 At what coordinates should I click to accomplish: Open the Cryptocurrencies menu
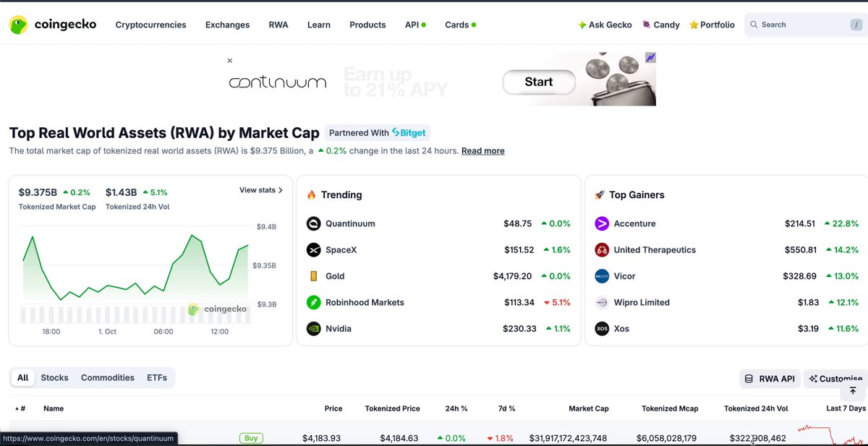(x=150, y=25)
